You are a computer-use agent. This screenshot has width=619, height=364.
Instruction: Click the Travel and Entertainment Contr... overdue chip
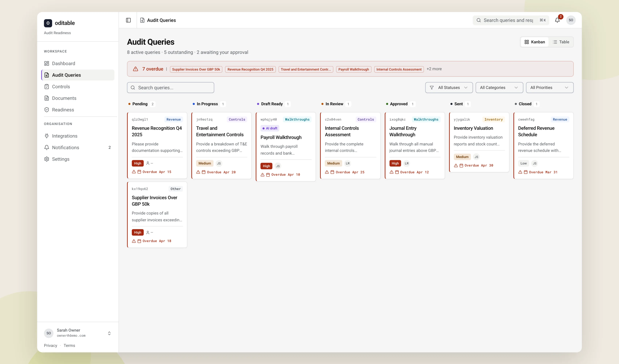[306, 69]
